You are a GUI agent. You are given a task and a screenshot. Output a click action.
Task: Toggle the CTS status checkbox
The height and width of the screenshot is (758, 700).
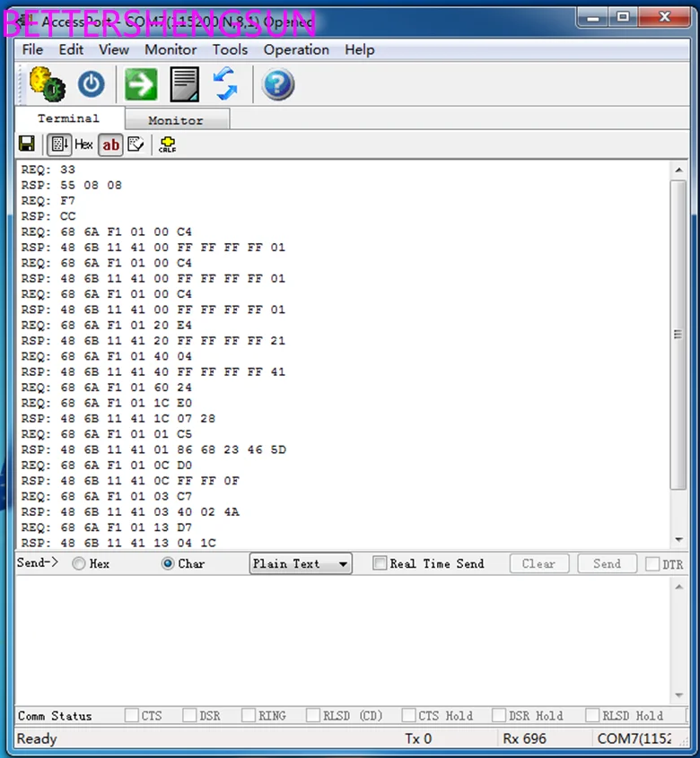(132, 716)
